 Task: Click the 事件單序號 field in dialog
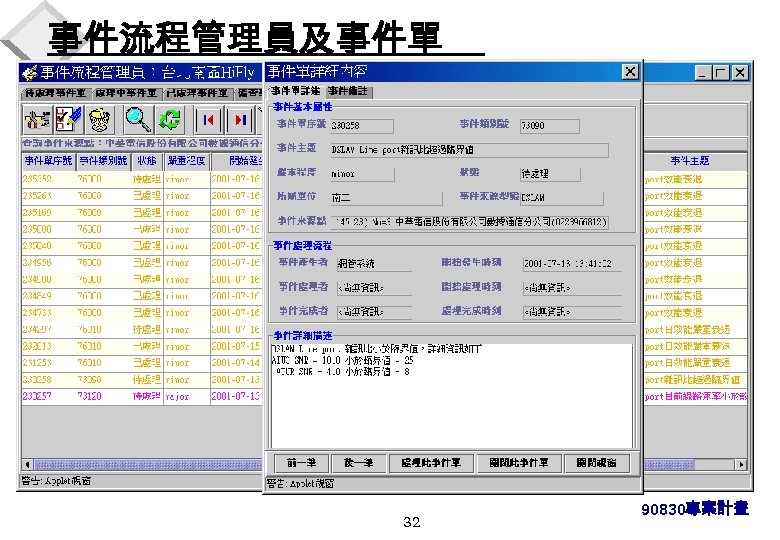(362, 126)
